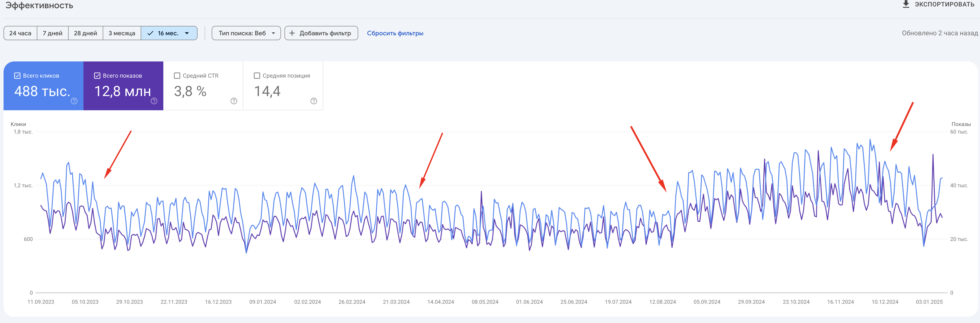Select the 3 месяца range tab
The height and width of the screenshot is (323, 980).
122,33
